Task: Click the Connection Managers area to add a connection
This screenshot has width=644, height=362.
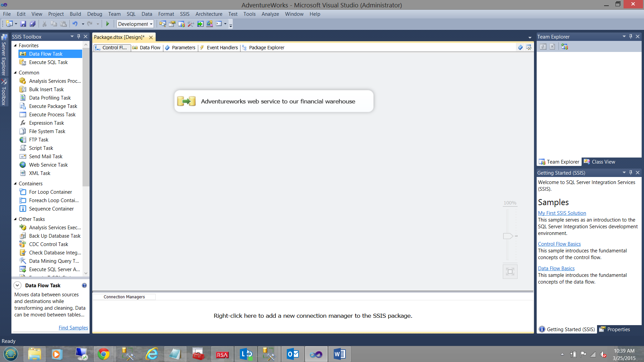Action: pos(313,316)
